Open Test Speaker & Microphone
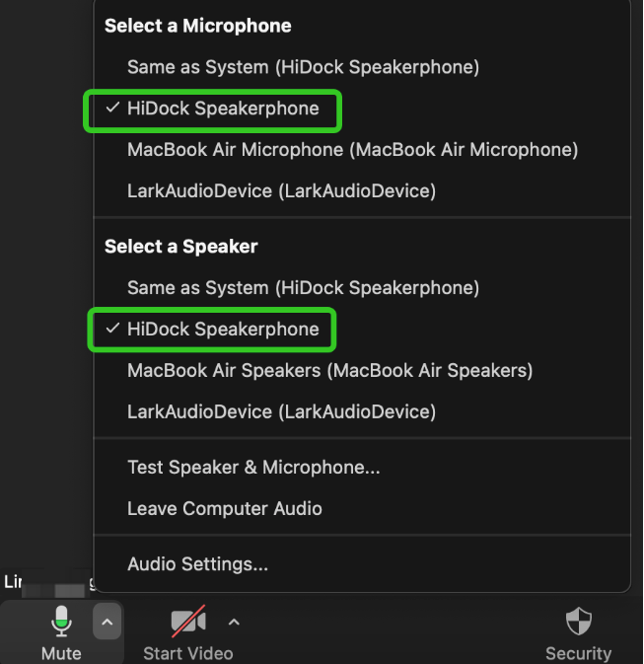This screenshot has height=664, width=644. [x=253, y=468]
